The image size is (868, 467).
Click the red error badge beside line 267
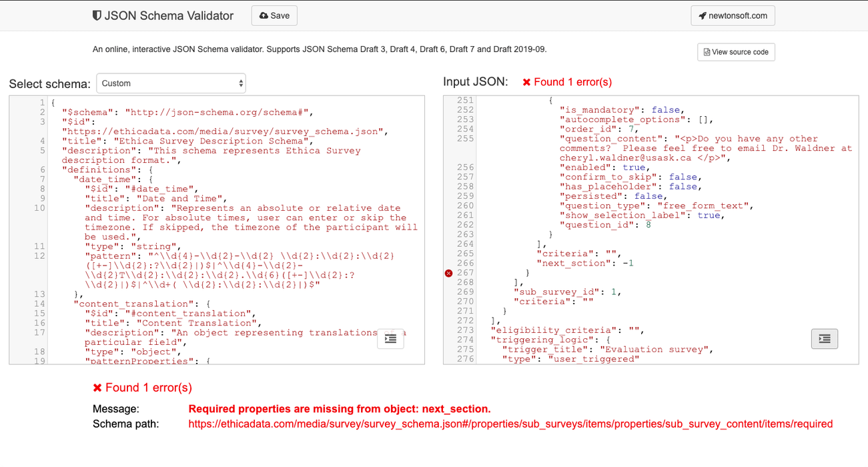(448, 272)
